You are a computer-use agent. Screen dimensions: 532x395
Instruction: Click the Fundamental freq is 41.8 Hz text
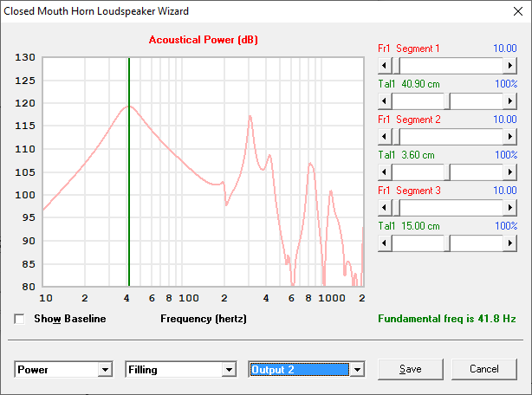[x=447, y=319]
